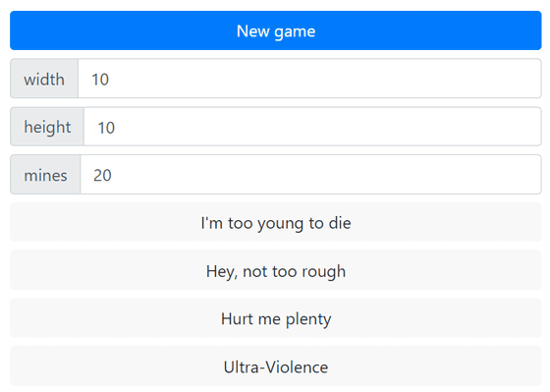Place cursor on the width value 10
The width and height of the screenshot is (550, 392).
click(100, 80)
